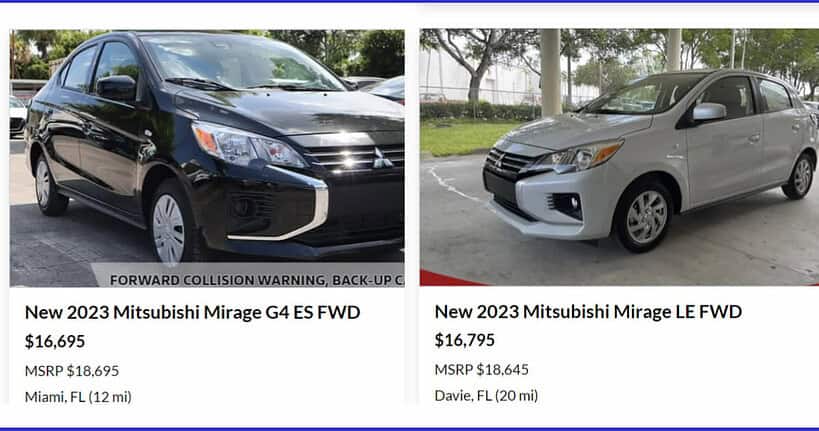Open the silver Mirage LE photo

(x=619, y=157)
